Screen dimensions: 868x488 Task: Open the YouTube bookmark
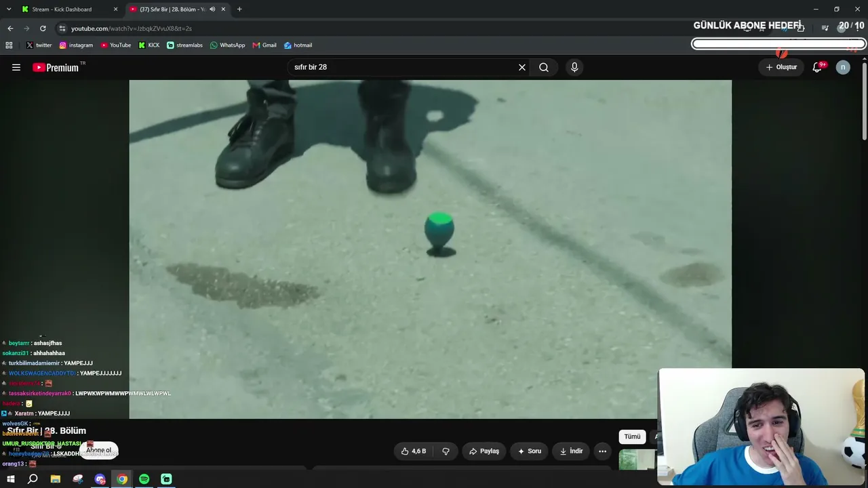[116, 45]
